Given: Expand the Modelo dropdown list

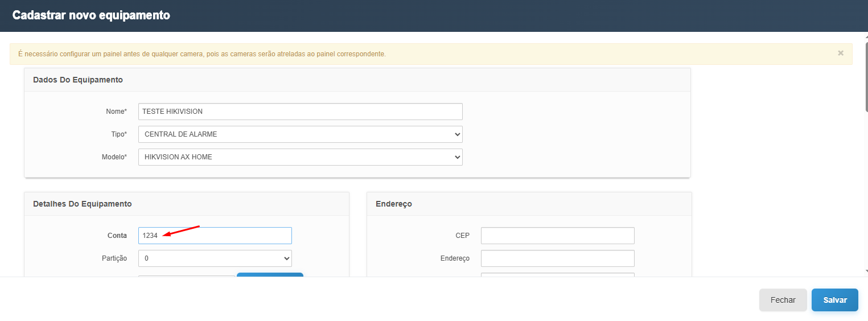Looking at the screenshot, I should tap(300, 157).
